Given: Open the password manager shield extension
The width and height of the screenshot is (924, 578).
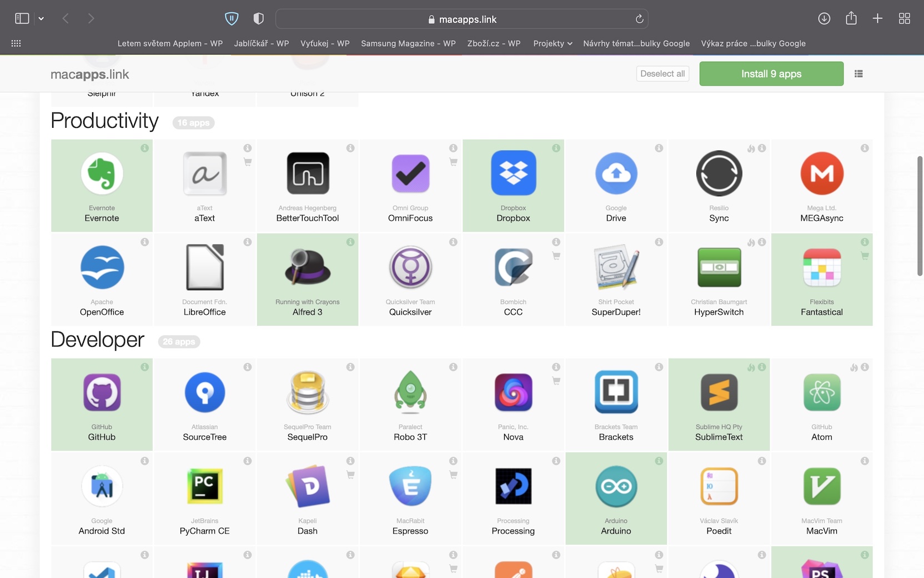Looking at the screenshot, I should 232,19.
